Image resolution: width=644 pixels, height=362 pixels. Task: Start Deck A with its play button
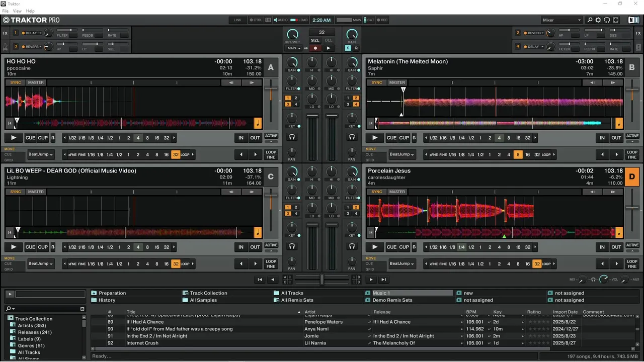point(14,138)
